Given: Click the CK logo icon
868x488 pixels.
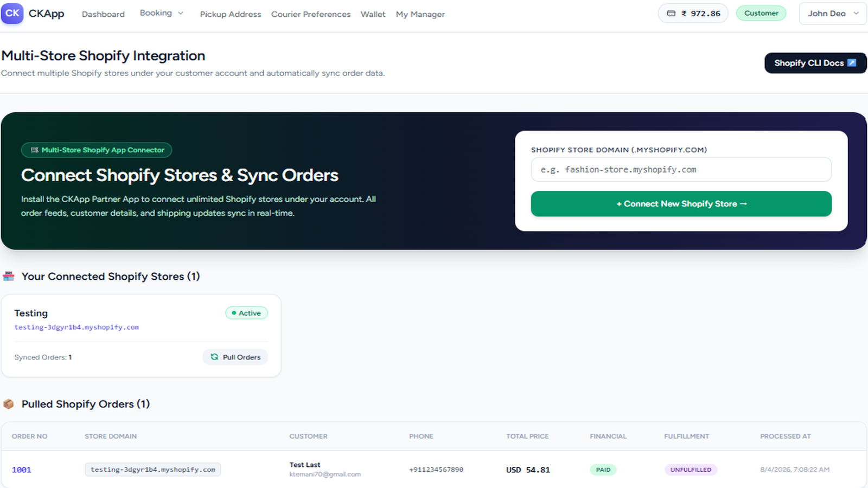Looking at the screenshot, I should (12, 14).
